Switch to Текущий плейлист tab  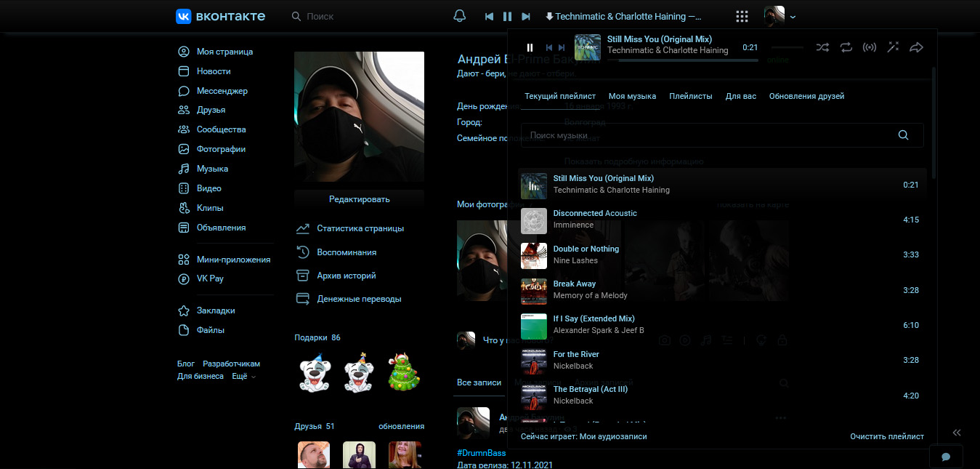560,96
